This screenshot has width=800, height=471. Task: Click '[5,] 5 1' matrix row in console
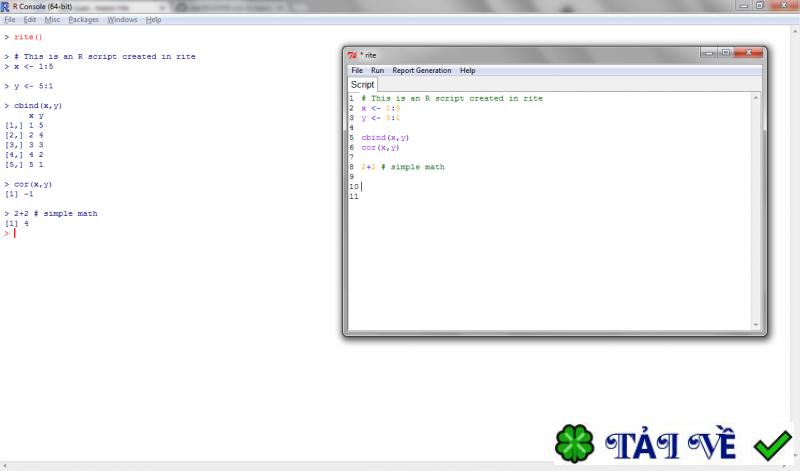tap(24, 165)
